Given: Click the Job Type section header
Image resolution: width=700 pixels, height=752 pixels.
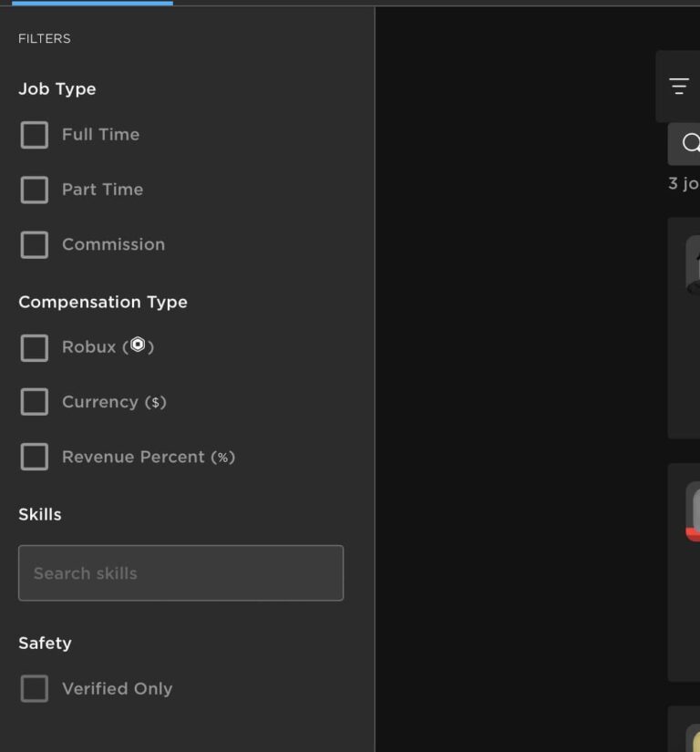Looking at the screenshot, I should click(57, 88).
